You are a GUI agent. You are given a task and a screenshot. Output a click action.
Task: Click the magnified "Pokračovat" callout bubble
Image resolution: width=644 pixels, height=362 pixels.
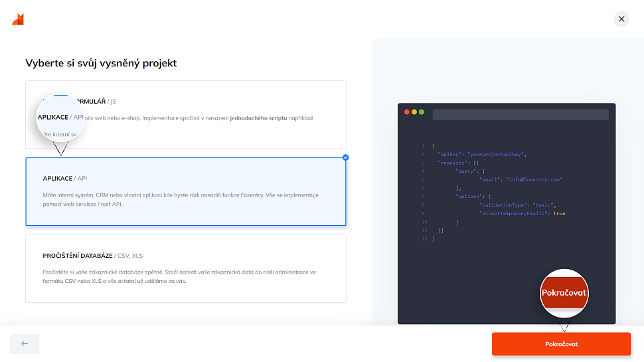(564, 293)
